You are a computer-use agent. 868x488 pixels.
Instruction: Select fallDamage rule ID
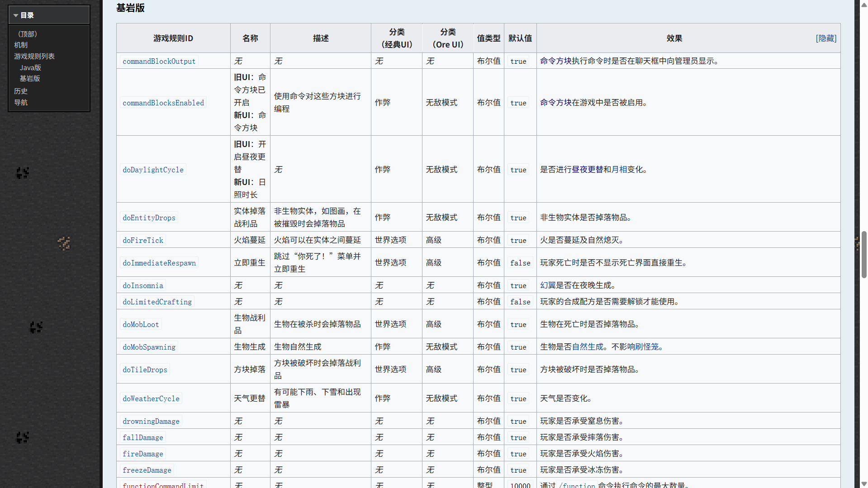143,437
